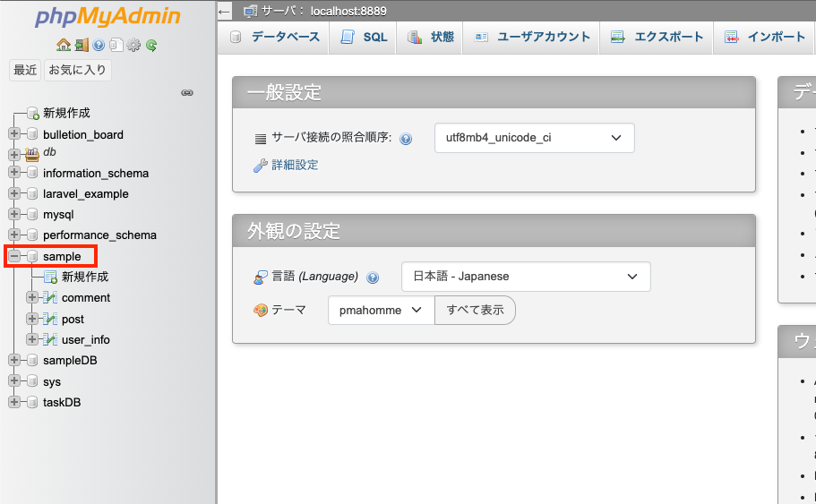Image resolution: width=816 pixels, height=504 pixels.
Task: Click the taskDB database cylinder icon
Action: tap(32, 402)
